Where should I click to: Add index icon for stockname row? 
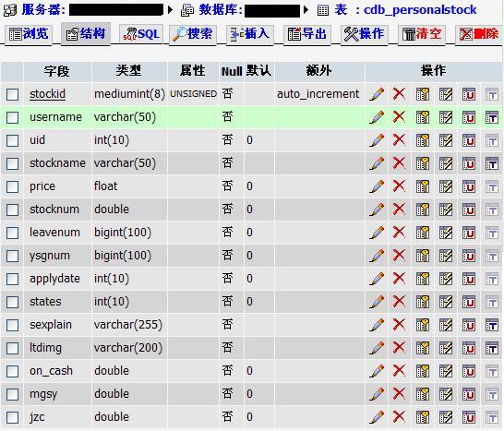tap(446, 163)
